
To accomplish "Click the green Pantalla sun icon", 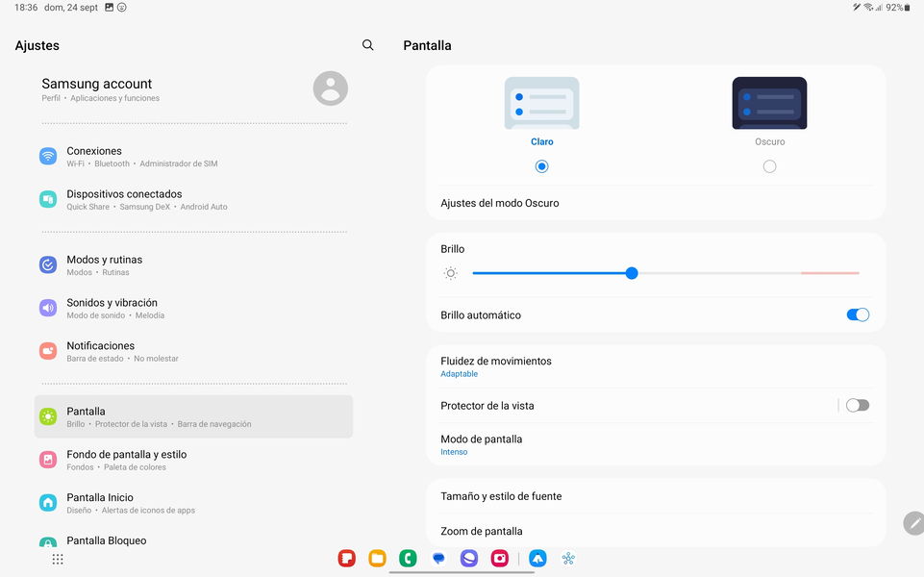I will [x=48, y=416].
